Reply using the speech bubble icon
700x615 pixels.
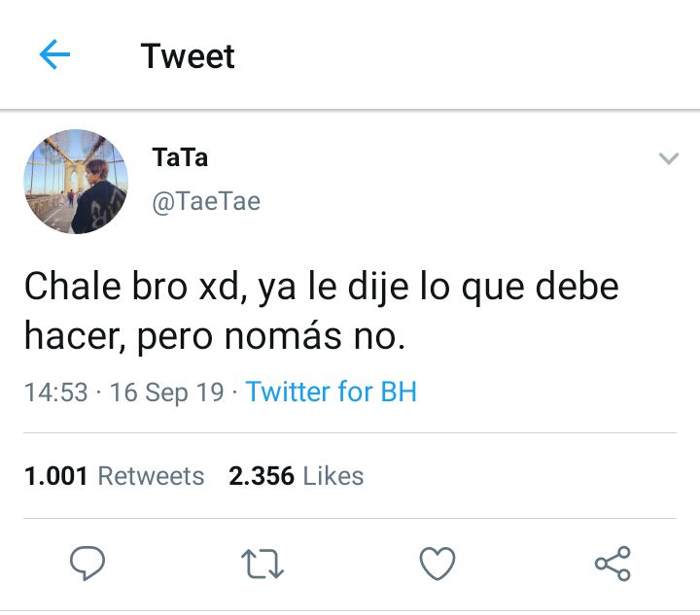[87, 563]
